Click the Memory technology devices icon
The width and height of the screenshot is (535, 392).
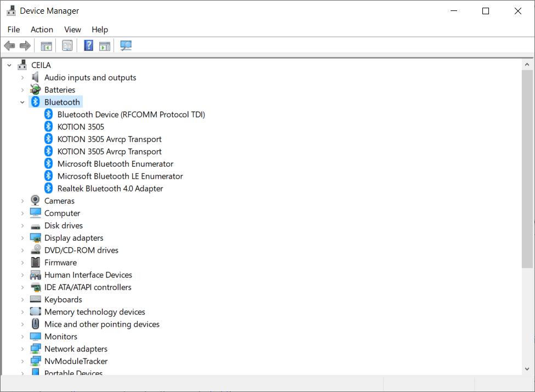tap(35, 311)
